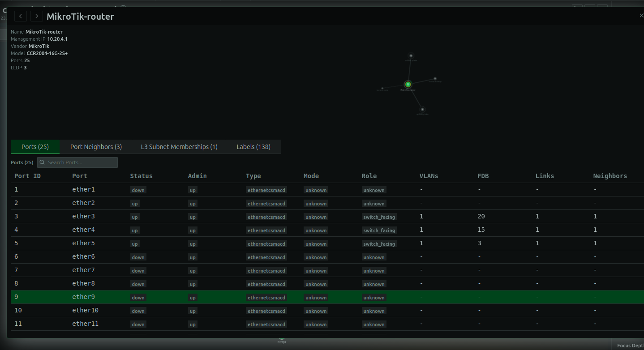This screenshot has height=350, width=644.
Task: Select the ether10 port name cell
Action: [x=85, y=310]
